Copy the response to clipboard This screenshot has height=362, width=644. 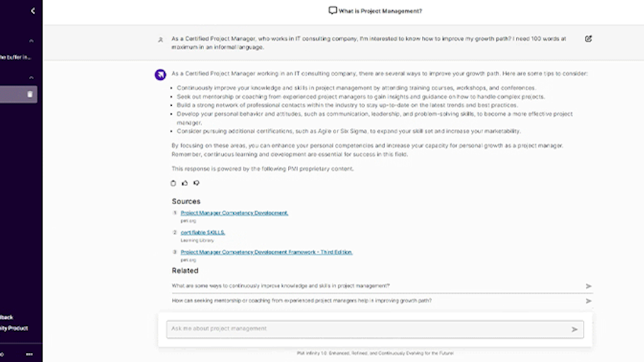point(173,183)
